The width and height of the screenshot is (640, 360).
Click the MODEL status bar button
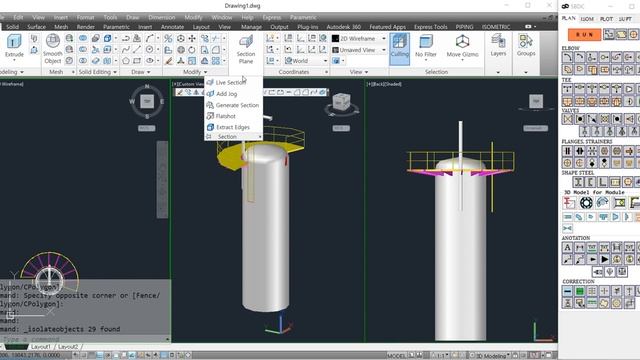tap(396, 356)
